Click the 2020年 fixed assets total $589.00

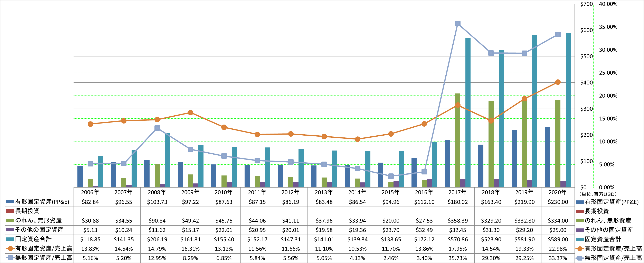[558, 239]
